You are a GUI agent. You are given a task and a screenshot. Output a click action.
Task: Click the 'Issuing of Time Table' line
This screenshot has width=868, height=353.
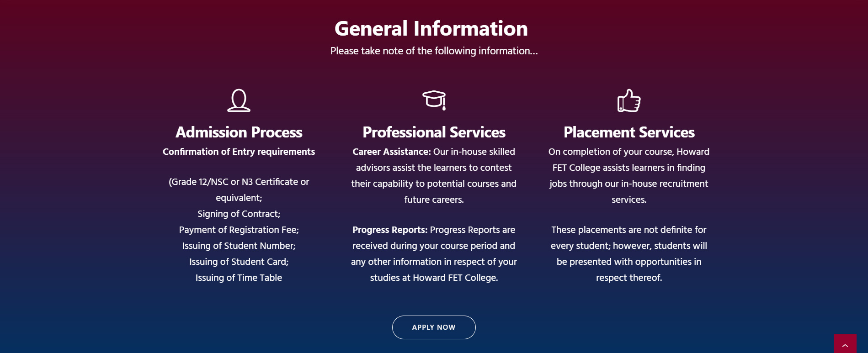(x=239, y=278)
